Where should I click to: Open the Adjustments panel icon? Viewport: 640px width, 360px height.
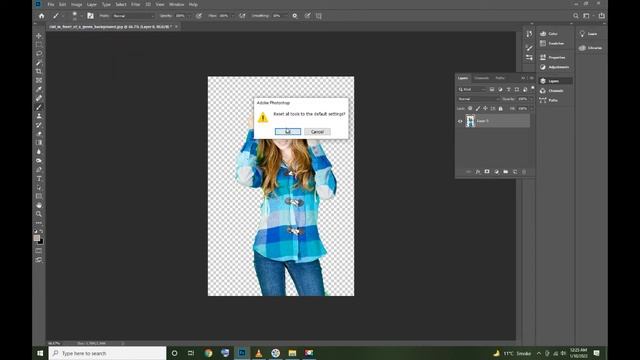543,67
